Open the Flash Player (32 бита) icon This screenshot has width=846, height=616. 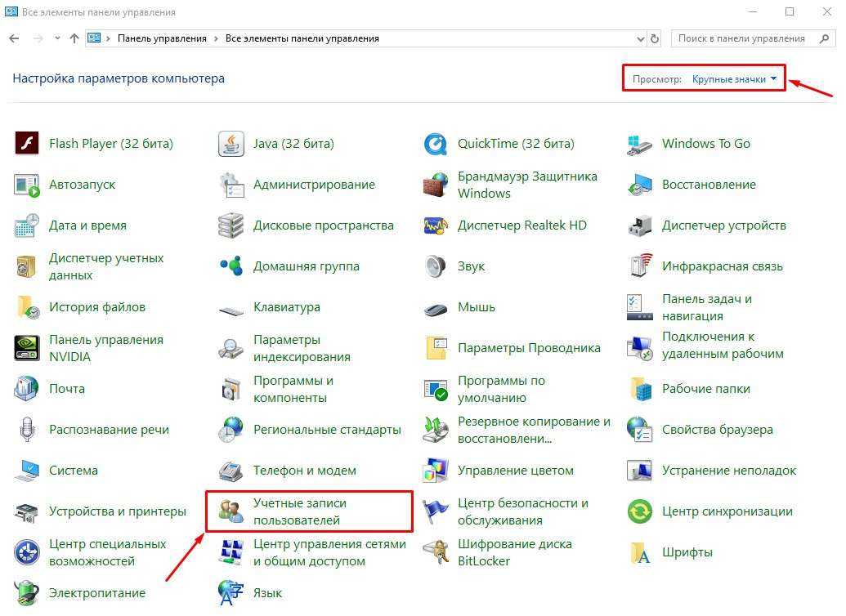[27, 144]
